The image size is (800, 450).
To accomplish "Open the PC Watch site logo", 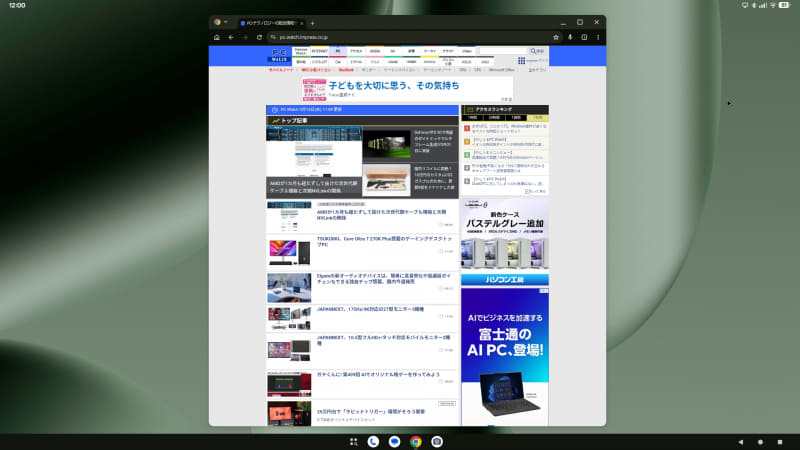I will 279,56.
